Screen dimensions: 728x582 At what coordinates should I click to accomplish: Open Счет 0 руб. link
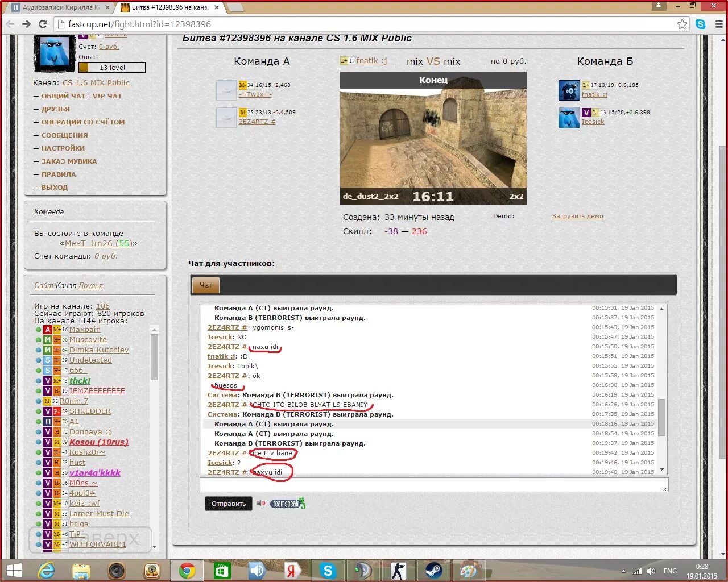(109, 47)
